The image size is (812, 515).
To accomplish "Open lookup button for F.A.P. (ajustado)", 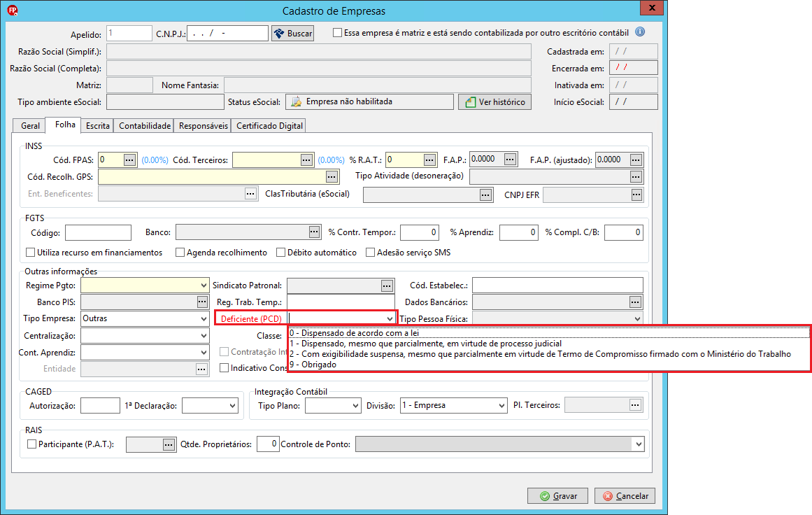I will [x=636, y=160].
